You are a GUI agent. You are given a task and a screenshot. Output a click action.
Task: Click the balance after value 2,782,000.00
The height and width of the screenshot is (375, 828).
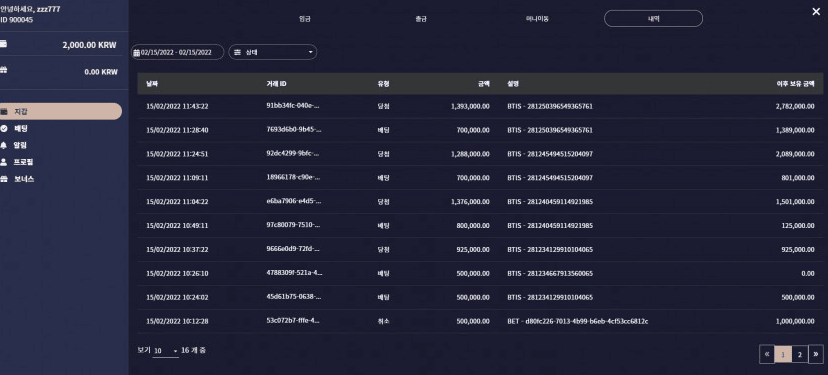tap(795, 106)
